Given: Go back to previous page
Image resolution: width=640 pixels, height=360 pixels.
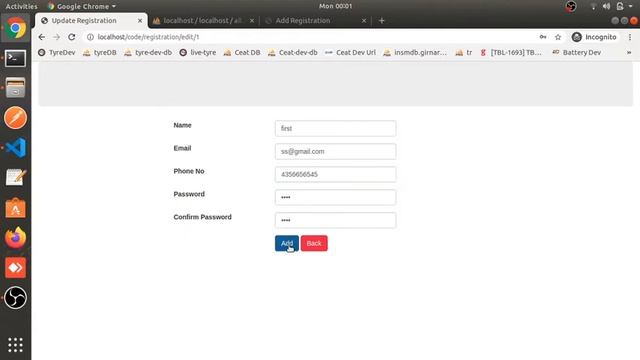Looking at the screenshot, I should click(x=42, y=37).
